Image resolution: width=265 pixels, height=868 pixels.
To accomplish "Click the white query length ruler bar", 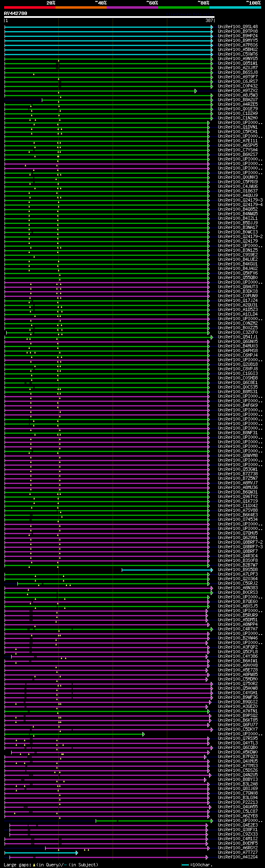I will (109, 17).
